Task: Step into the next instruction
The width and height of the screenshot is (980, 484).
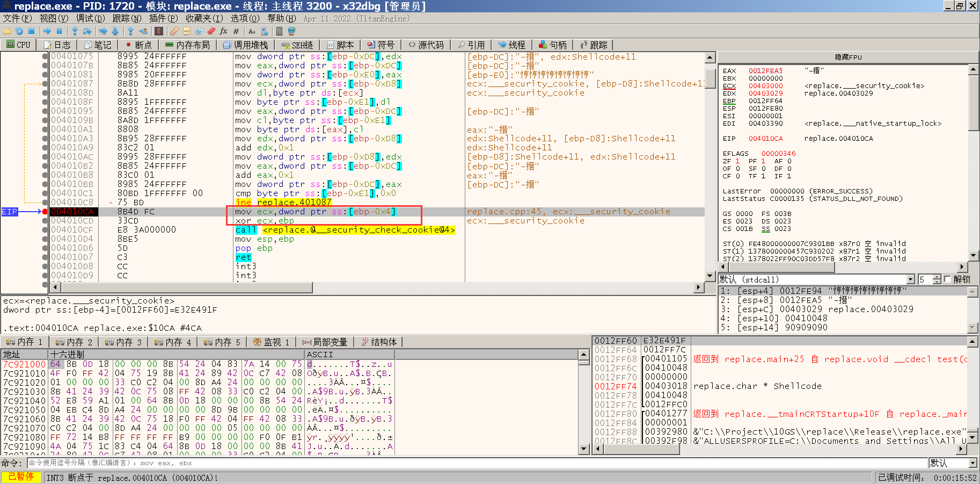Action: coord(75,31)
